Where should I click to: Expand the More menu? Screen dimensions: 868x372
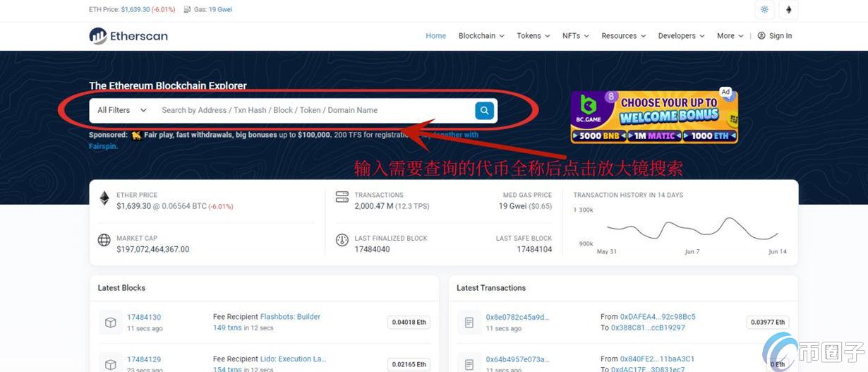pyautogui.click(x=730, y=36)
